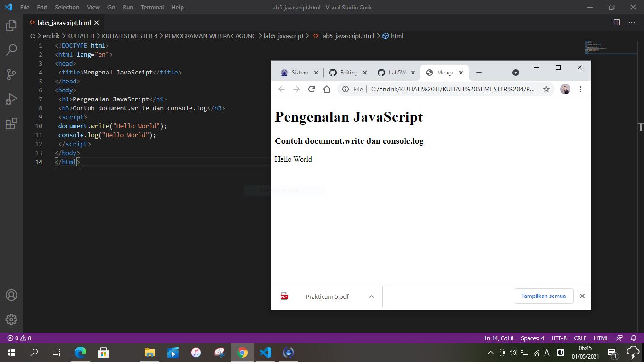This screenshot has width=644, height=362.
Task: Click the Tampilkan semua button
Action: point(543,296)
